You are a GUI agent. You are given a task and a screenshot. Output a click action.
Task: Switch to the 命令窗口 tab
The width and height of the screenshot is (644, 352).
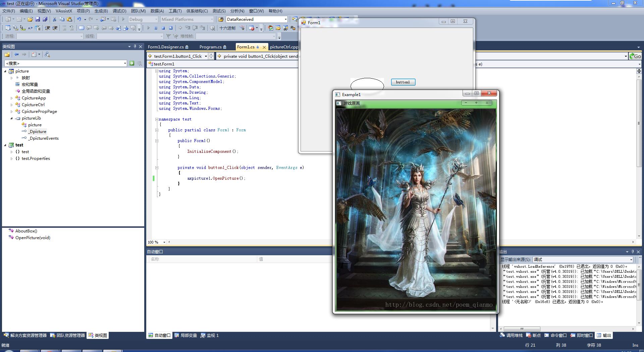click(x=555, y=335)
